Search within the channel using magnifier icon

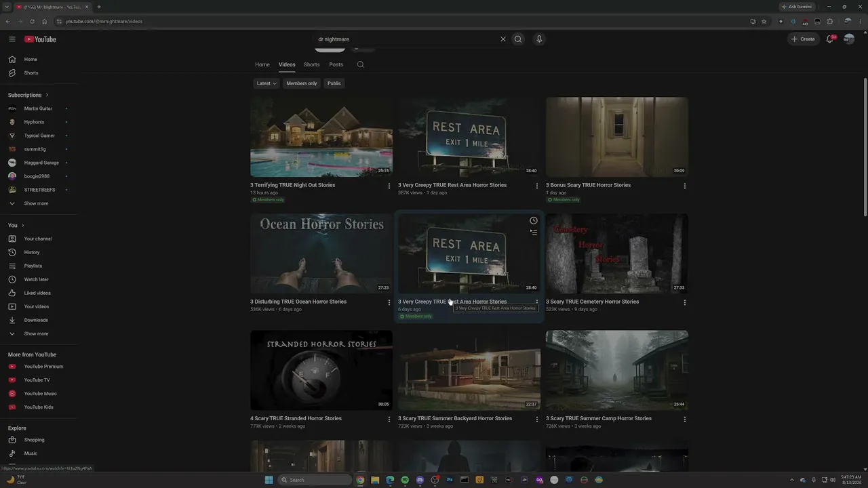click(360, 64)
